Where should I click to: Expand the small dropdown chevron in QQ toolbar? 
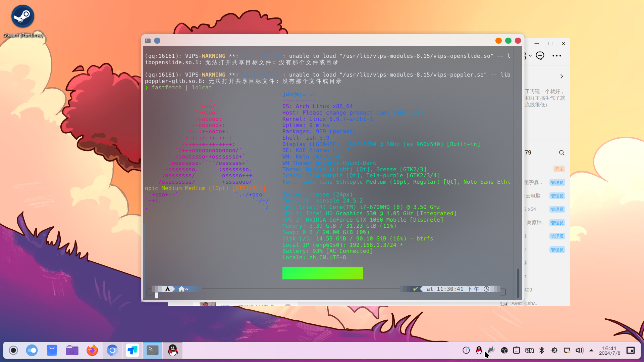click(x=530, y=56)
